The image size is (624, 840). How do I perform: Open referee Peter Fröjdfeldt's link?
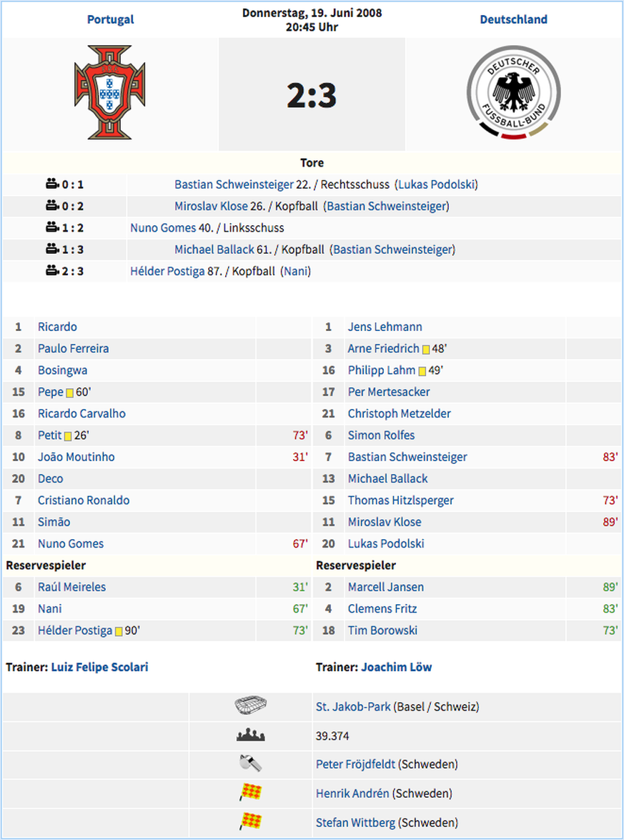pos(356,764)
